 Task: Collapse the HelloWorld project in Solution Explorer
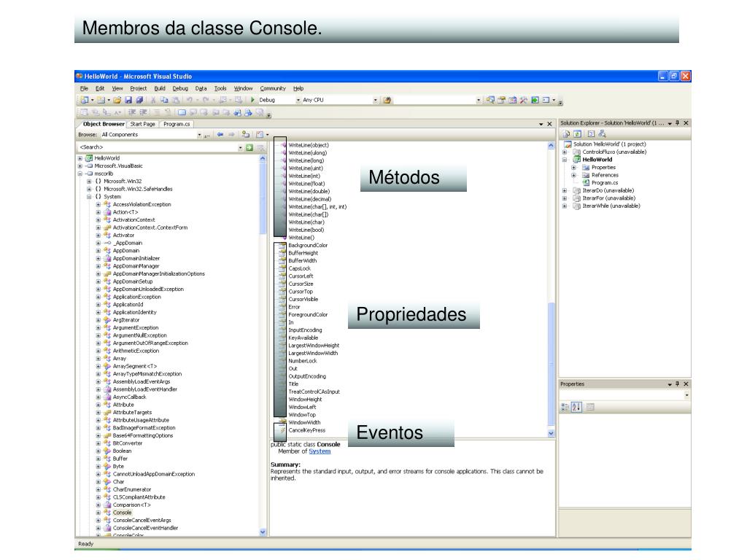coord(565,160)
